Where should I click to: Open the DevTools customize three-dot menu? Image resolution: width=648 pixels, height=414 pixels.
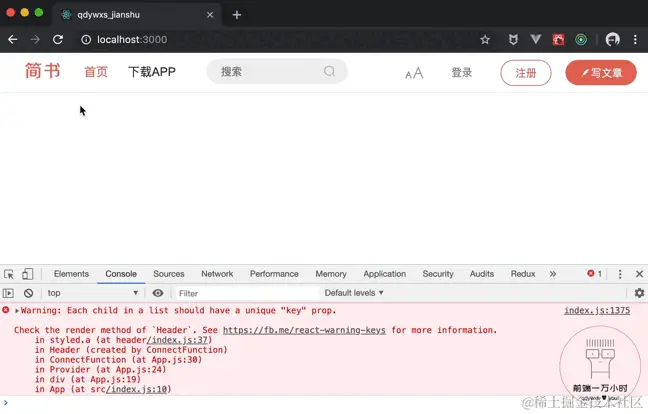point(620,274)
